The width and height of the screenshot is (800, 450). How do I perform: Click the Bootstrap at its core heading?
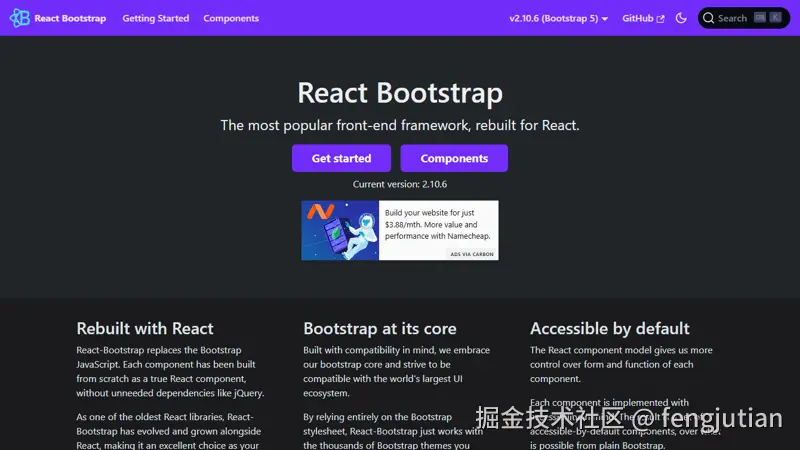coord(380,329)
